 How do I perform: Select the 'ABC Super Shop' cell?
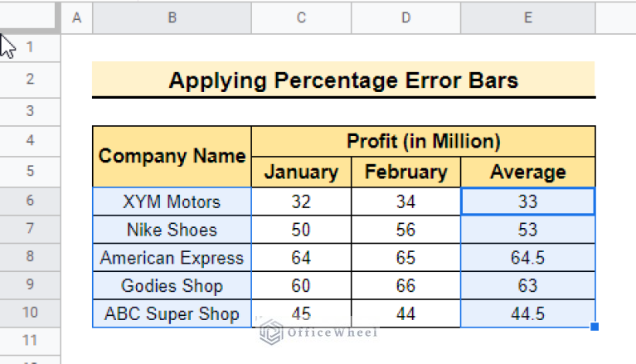pyautogui.click(x=172, y=313)
